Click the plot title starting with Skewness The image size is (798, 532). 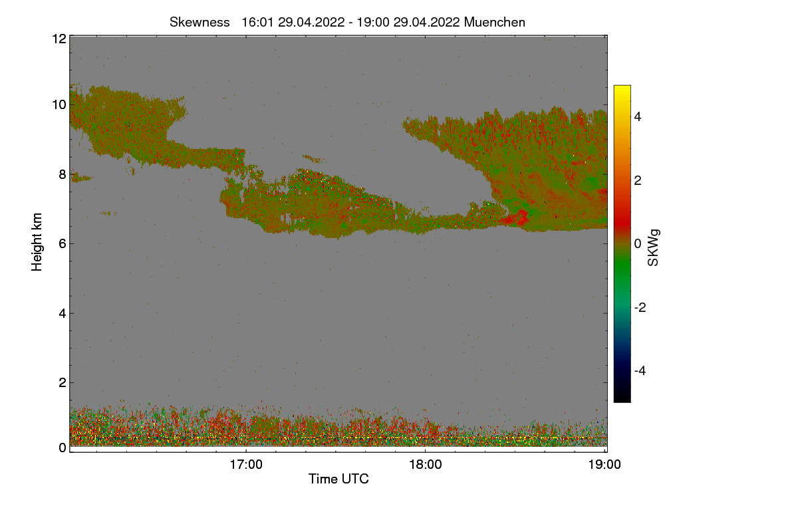tap(347, 22)
